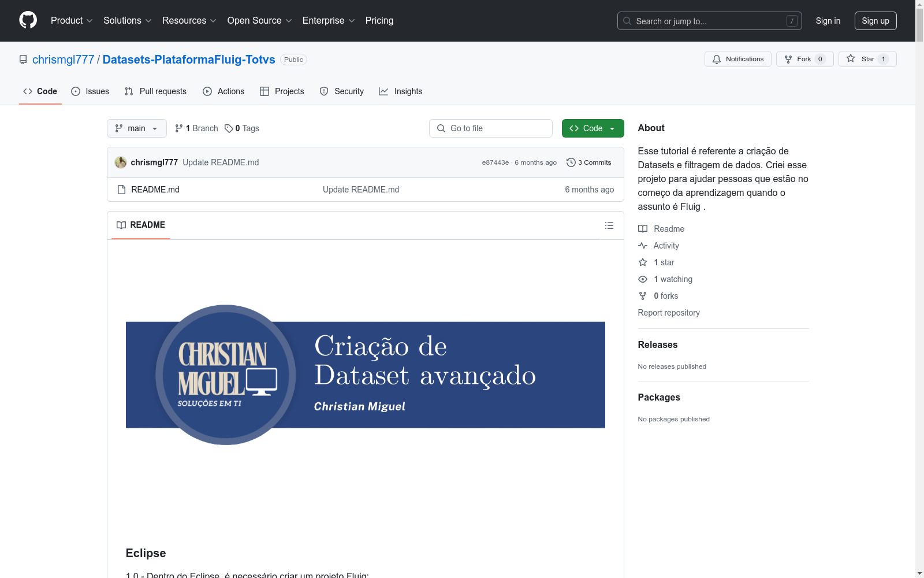The width and height of the screenshot is (924, 578).
Task: Click the Sign in link
Action: pyautogui.click(x=828, y=21)
